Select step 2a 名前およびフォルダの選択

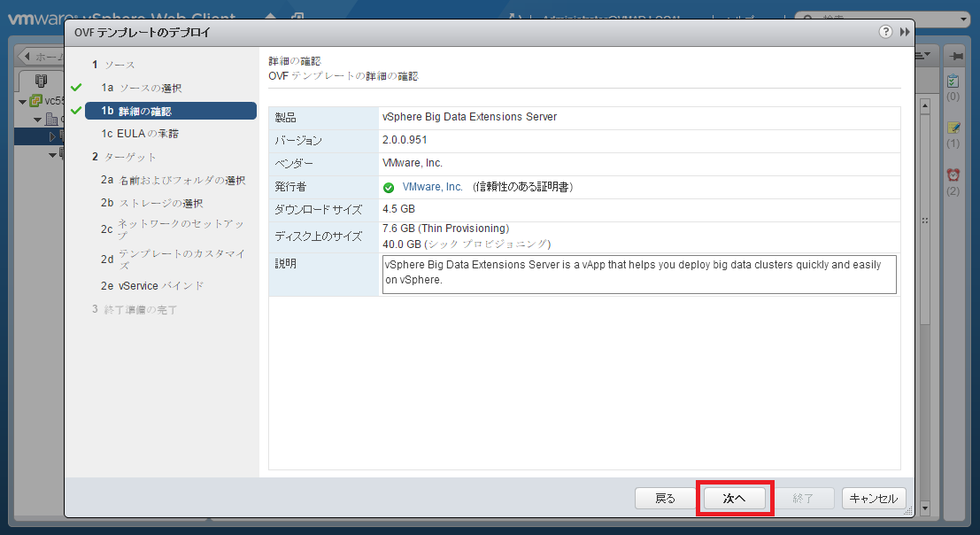pos(174,180)
